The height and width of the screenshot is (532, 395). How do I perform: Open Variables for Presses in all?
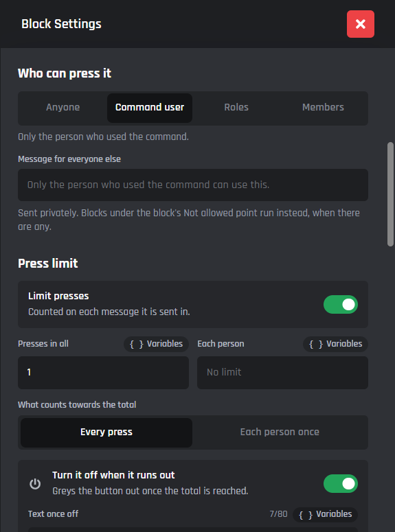point(156,344)
